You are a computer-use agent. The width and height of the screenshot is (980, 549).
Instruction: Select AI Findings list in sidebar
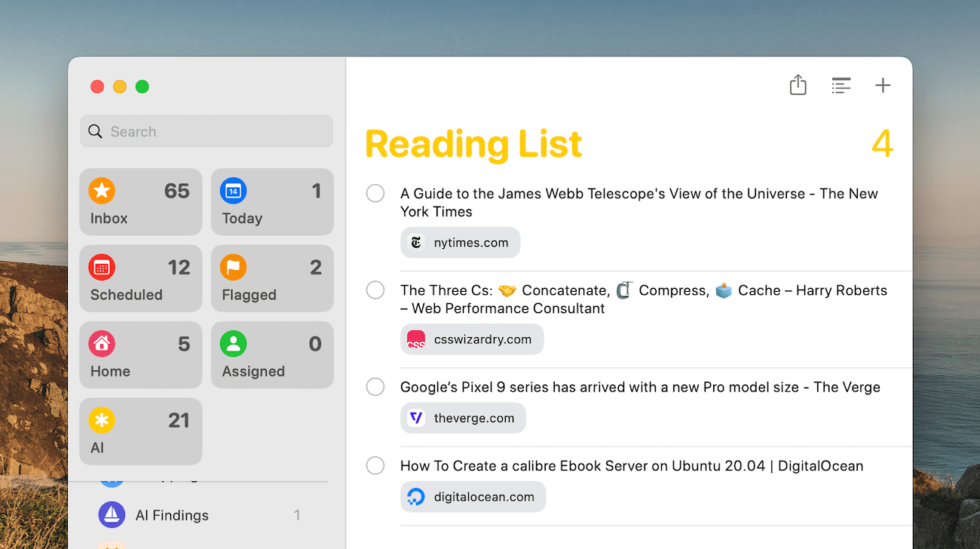(x=172, y=515)
